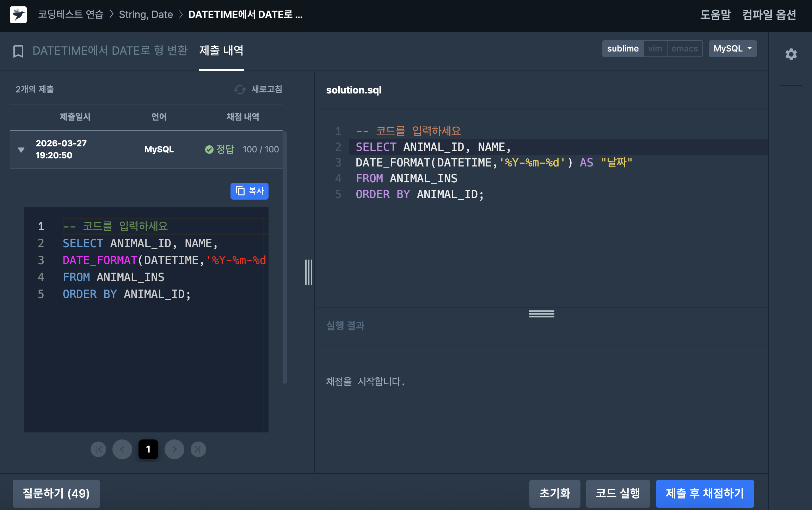Grab the horizontal result panel resize handle
The height and width of the screenshot is (510, 812).
541,314
